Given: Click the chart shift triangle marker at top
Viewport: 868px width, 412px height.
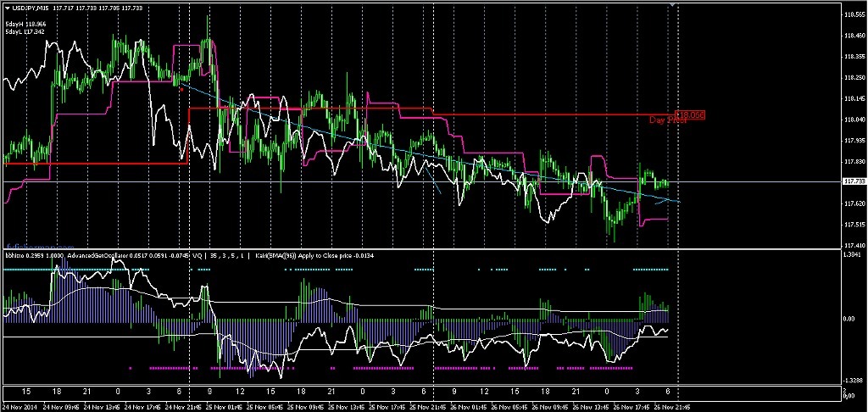Looking at the screenshot, I should coord(672,6).
